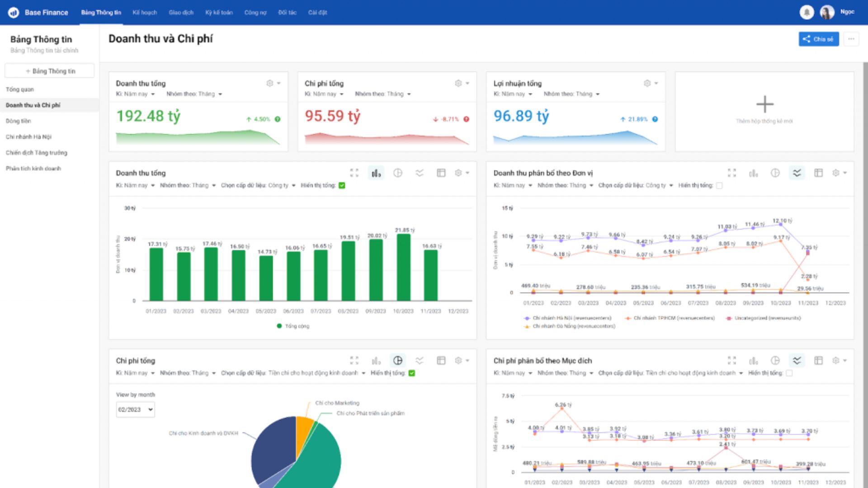Open Nhóm theo dropdown on Chi phí tổng card
The image size is (868, 488).
(383, 94)
